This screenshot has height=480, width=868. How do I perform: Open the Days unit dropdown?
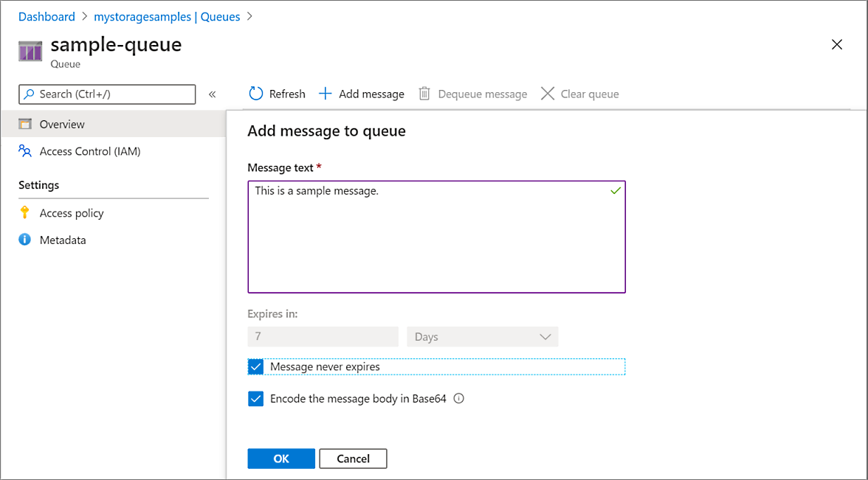point(482,337)
